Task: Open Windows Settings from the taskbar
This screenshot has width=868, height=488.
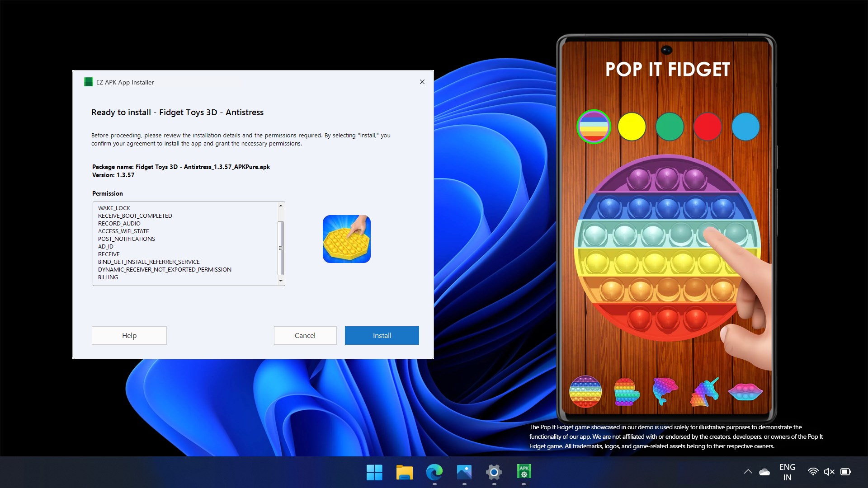Action: pos(494,472)
